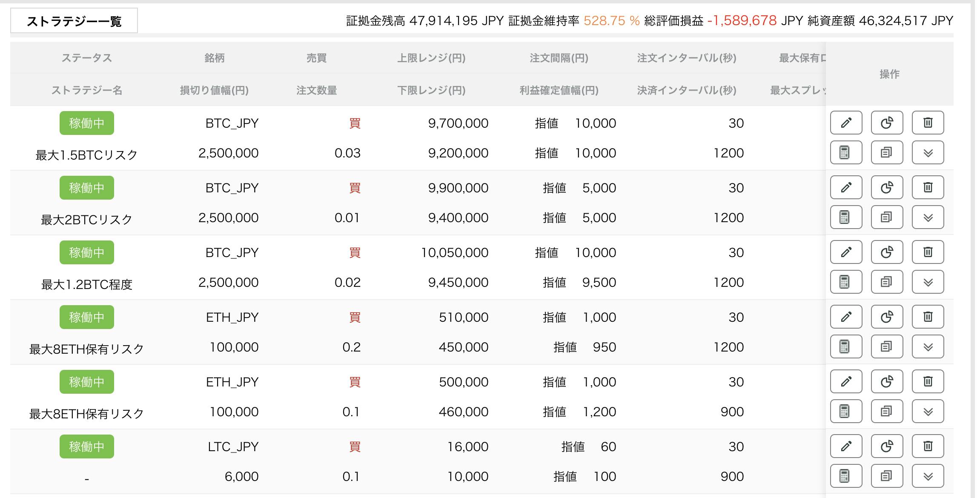The image size is (980, 498).
Task: View the pie chart for the first ETH_JPY strategy
Action: [887, 317]
